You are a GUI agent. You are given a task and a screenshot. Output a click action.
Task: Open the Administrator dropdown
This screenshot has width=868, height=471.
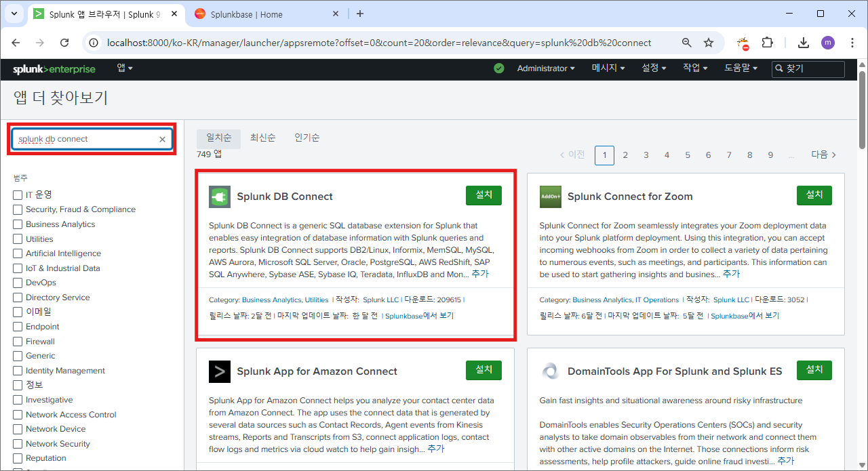point(546,68)
